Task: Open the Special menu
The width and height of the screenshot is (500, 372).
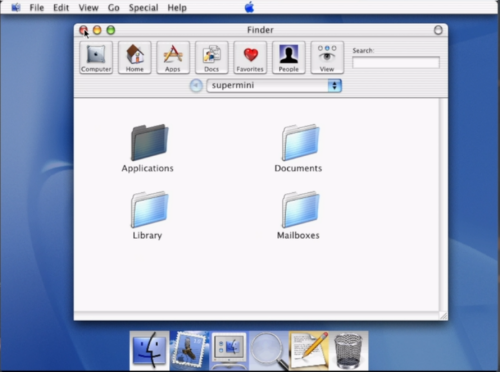Action: tap(143, 7)
